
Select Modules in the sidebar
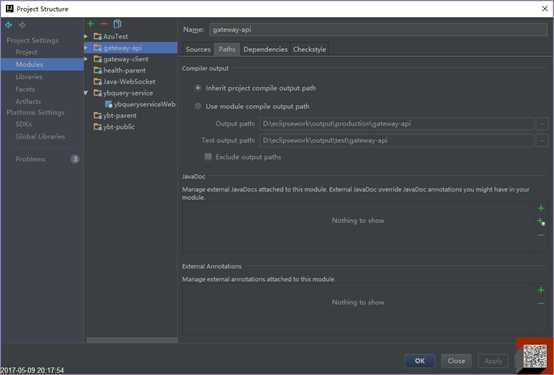coord(42,64)
